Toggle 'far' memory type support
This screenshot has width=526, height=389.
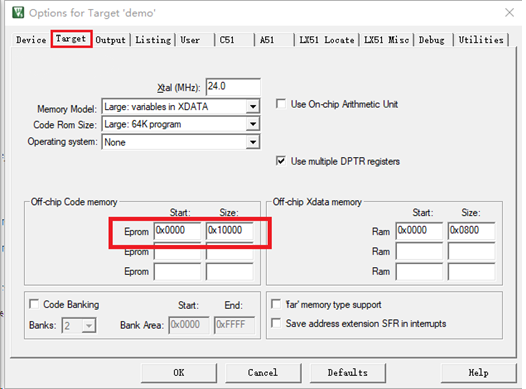[x=276, y=304]
